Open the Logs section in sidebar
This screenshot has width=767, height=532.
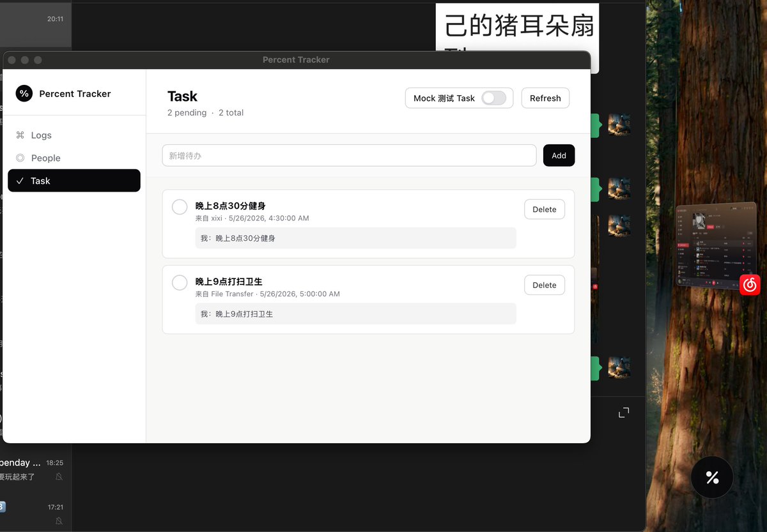tap(74, 135)
